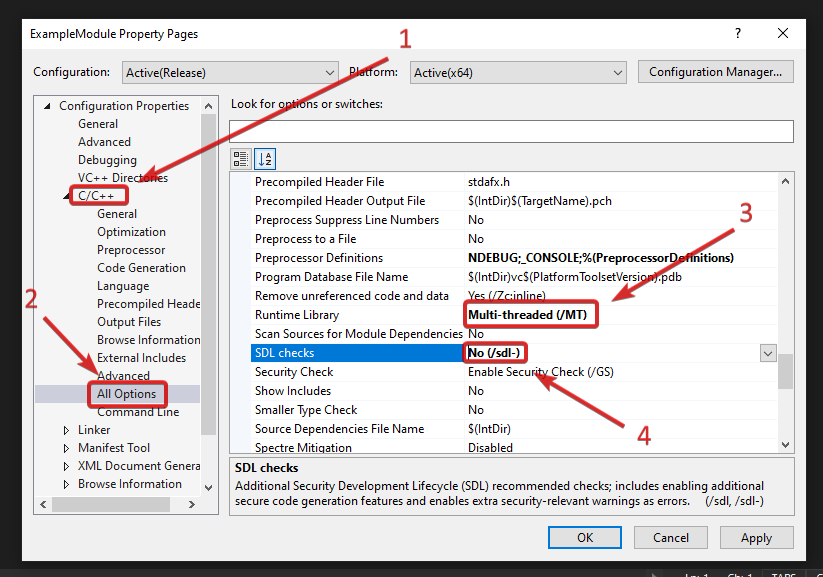Open the SDL checks value dropdown arrow

(767, 353)
